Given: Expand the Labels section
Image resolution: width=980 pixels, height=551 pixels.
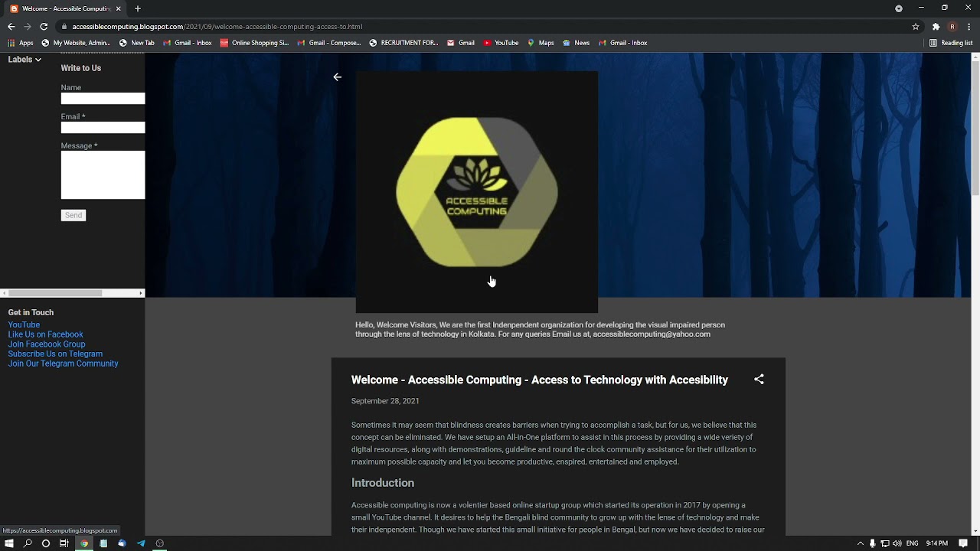Looking at the screenshot, I should click(x=24, y=60).
